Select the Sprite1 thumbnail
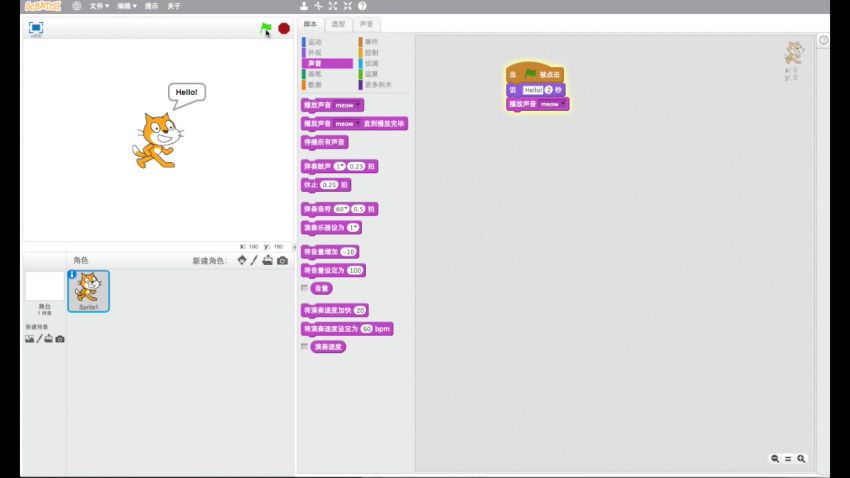Image resolution: width=850 pixels, height=478 pixels. coord(88,291)
